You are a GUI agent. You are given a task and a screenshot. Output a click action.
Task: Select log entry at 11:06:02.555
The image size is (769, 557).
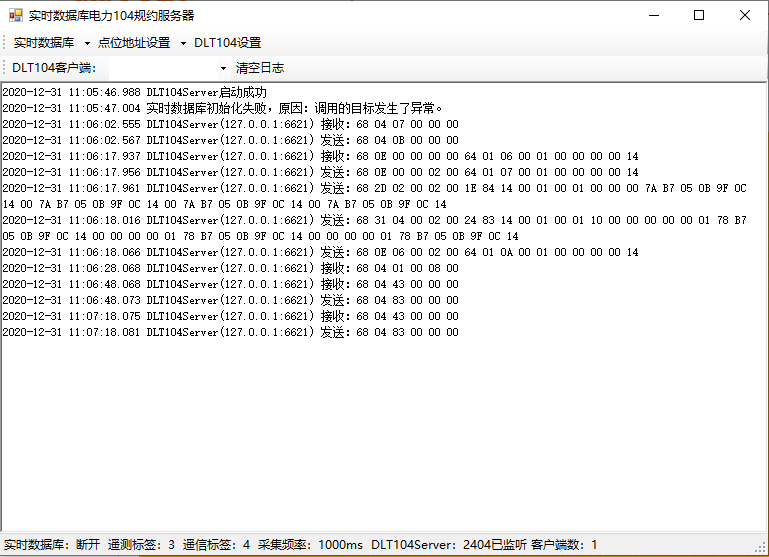231,124
